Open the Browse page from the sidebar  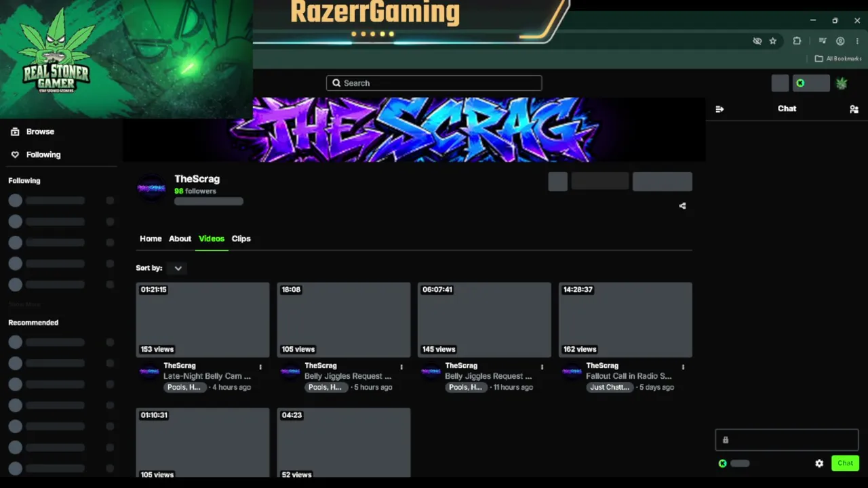33,131
